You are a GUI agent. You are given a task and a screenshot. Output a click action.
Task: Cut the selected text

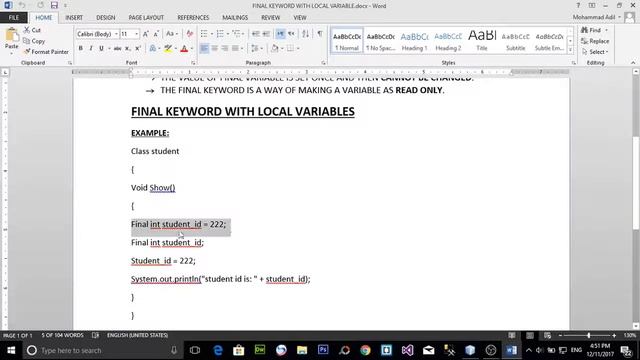click(32, 30)
